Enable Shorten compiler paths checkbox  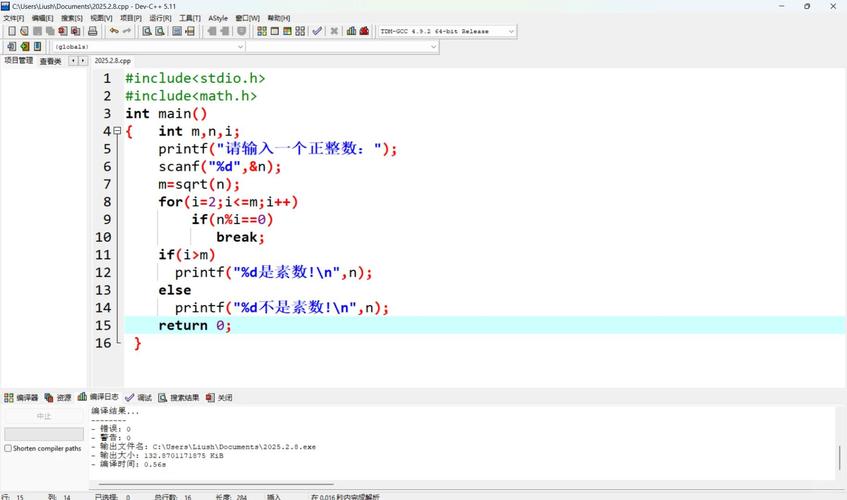pos(9,448)
